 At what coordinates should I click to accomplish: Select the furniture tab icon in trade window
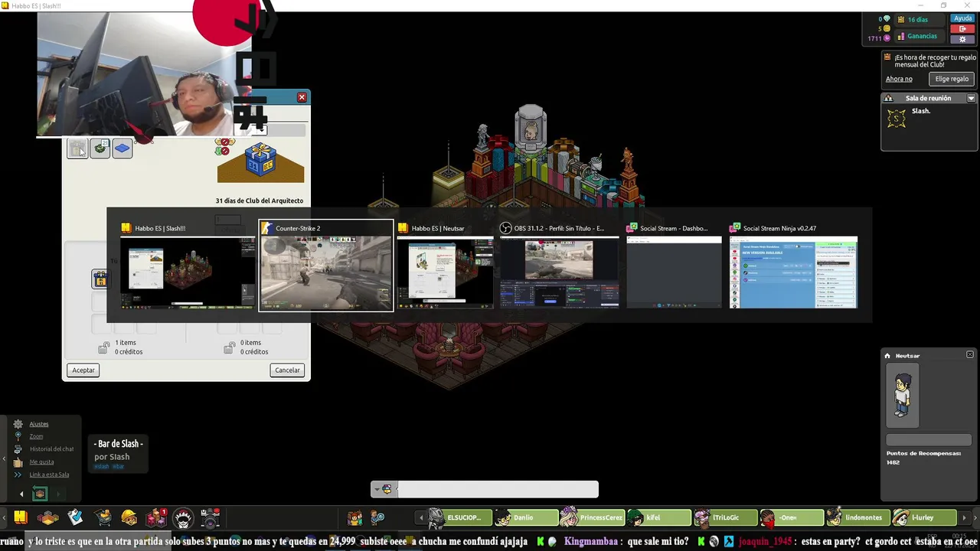pyautogui.click(x=77, y=148)
